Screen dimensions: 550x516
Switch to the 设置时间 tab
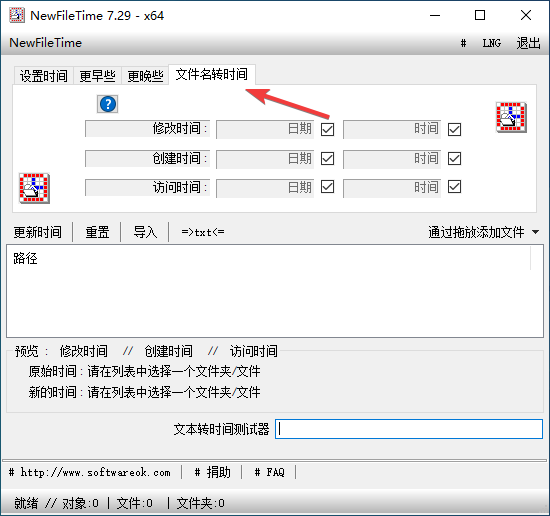[43, 76]
